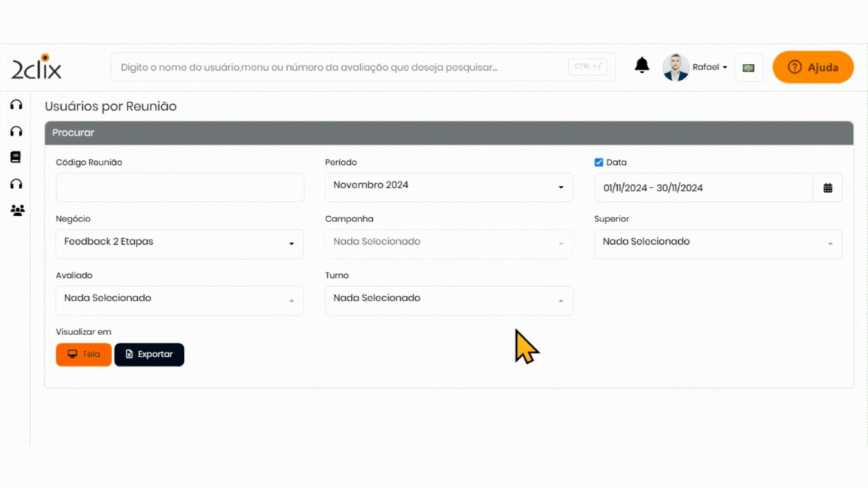Expand the Superior dropdown
The width and height of the screenshot is (868, 488).
(717, 242)
